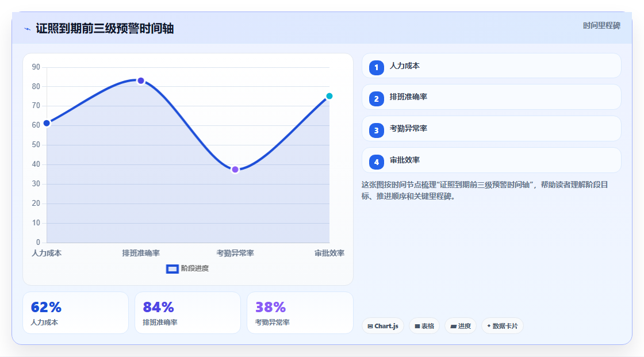This screenshot has width=644, height=357.
Task: Click the 人力成本 data point on chart
Action: coord(47,123)
